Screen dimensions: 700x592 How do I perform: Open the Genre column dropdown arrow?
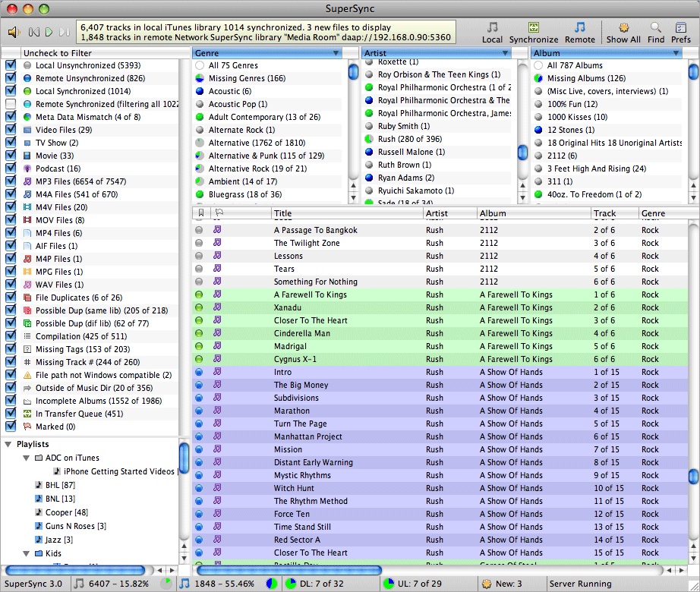(336, 53)
